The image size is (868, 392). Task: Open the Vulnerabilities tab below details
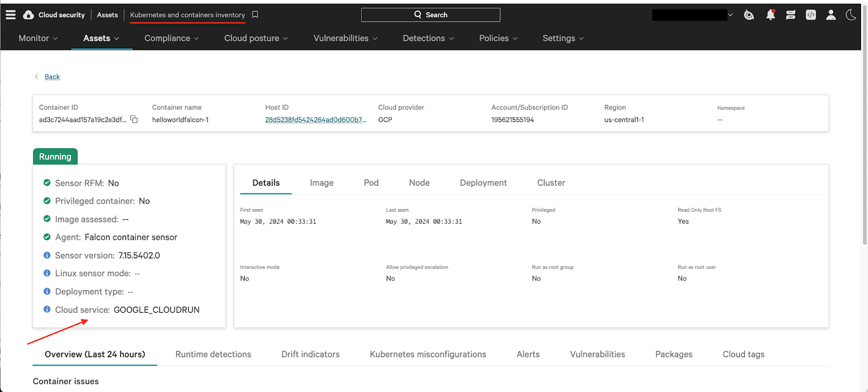[x=597, y=355]
